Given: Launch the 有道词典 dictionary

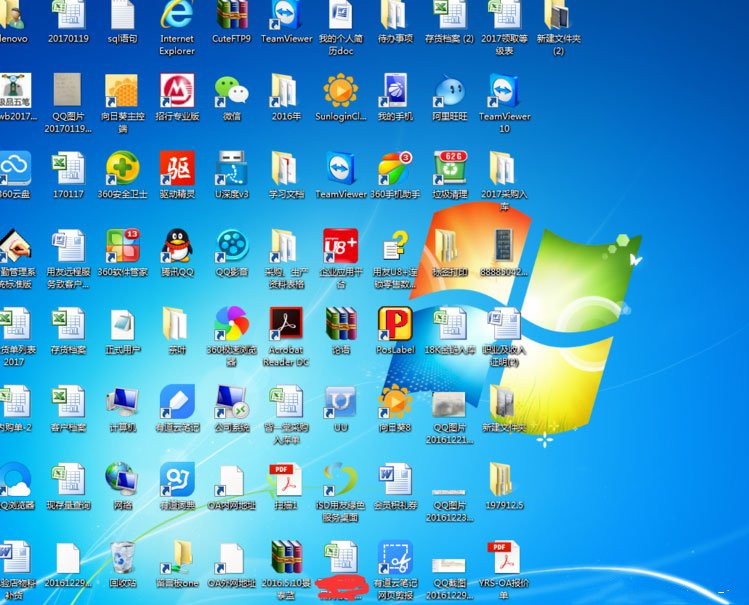Looking at the screenshot, I should [x=177, y=486].
